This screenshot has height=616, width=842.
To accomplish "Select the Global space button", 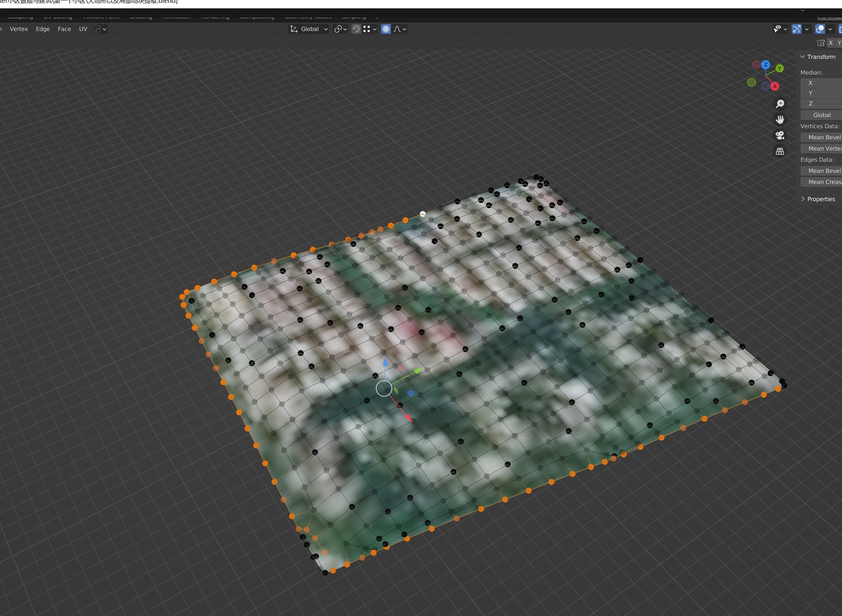I will tap(821, 115).
